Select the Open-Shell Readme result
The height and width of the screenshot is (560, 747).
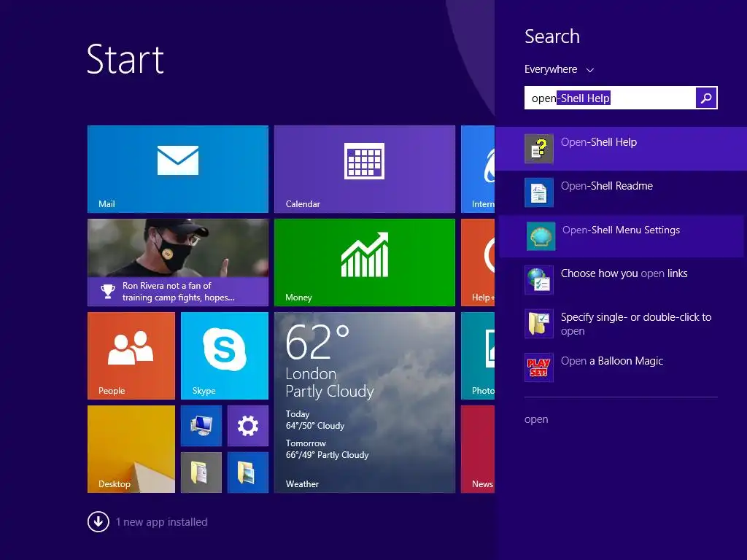[x=621, y=192]
